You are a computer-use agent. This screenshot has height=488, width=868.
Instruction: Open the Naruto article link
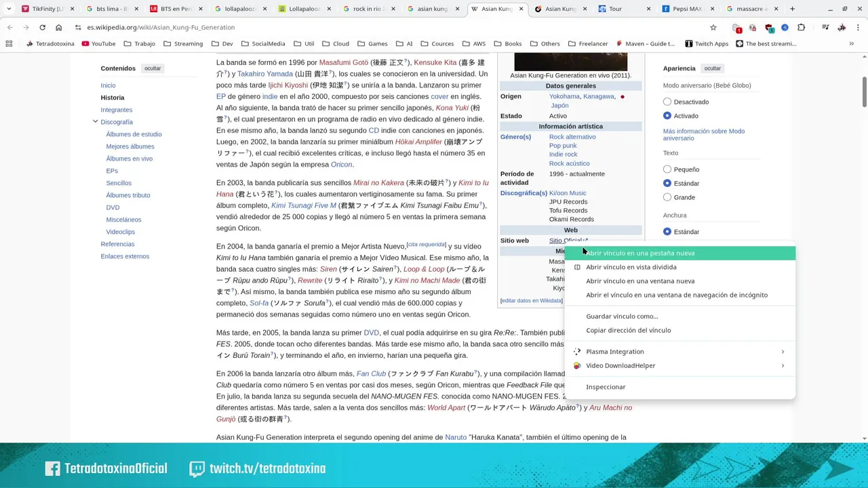456,437
